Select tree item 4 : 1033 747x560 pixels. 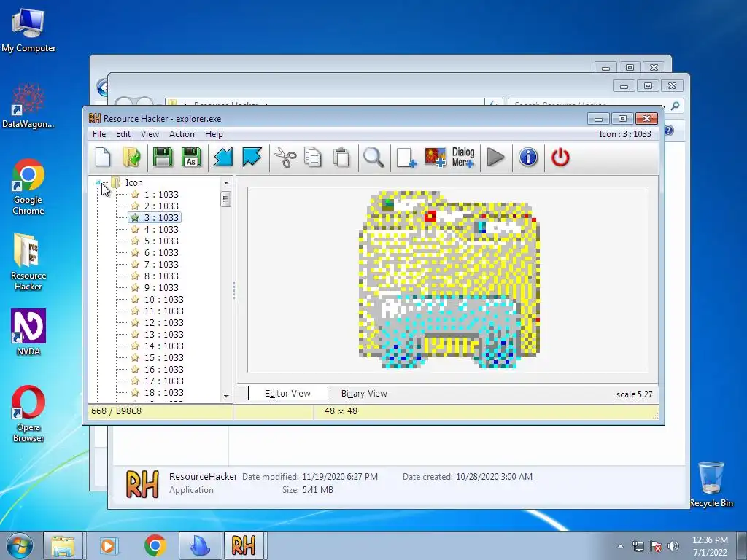pos(161,229)
